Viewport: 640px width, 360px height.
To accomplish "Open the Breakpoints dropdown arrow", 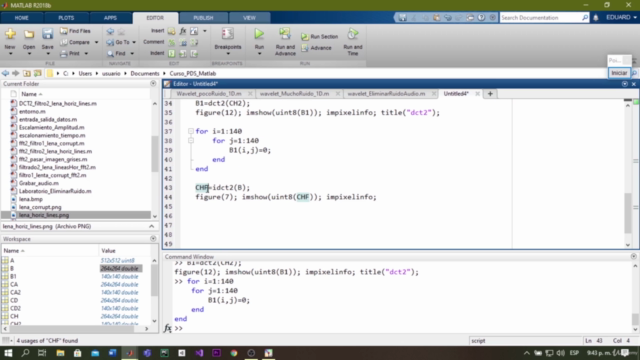I will (227, 54).
